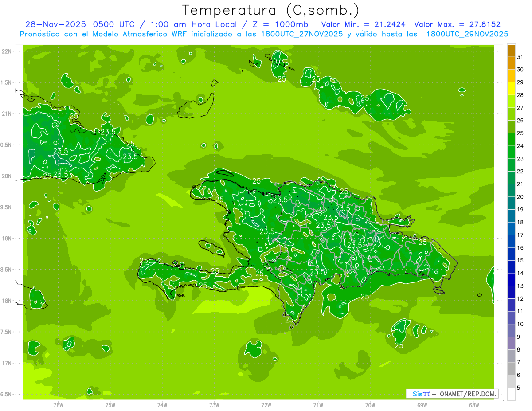Click the "74W" longitude axis label
Image resolution: width=532 pixels, height=411 pixels.
click(162, 405)
